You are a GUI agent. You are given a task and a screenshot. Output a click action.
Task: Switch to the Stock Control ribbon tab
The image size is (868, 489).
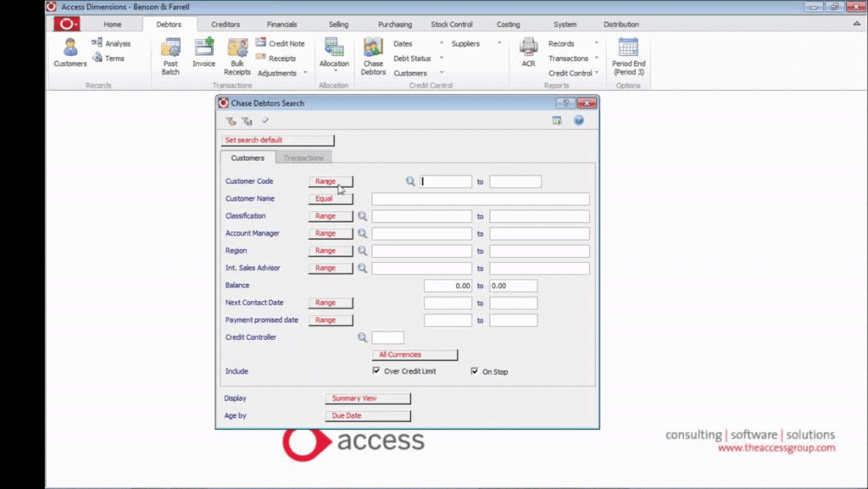(x=452, y=25)
